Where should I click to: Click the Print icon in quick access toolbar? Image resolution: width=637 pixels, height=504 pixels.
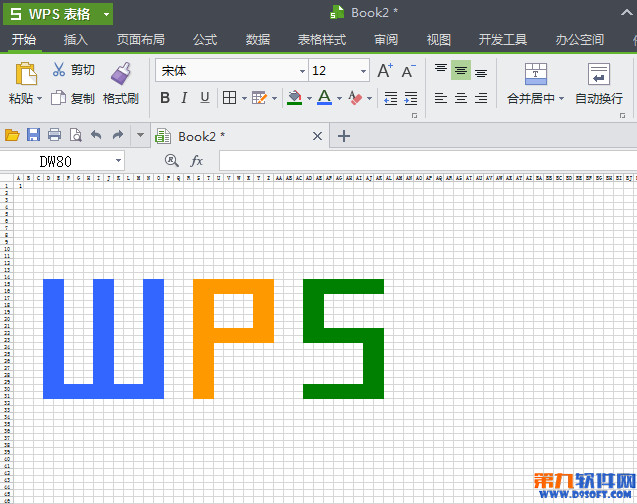[x=54, y=135]
